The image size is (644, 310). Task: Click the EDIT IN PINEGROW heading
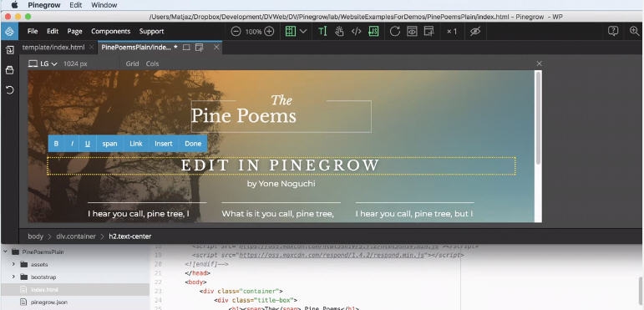281,165
